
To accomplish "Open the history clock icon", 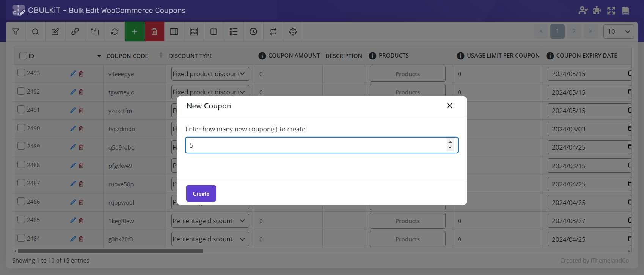I will pos(253,32).
